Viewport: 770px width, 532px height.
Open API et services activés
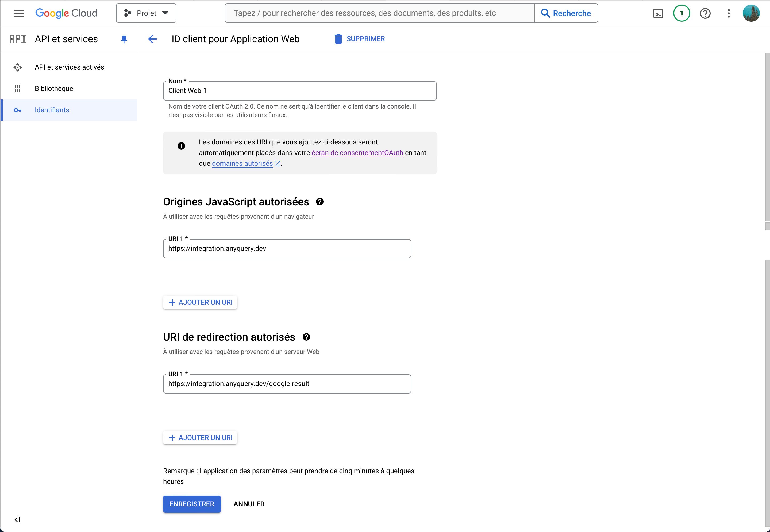coord(69,67)
